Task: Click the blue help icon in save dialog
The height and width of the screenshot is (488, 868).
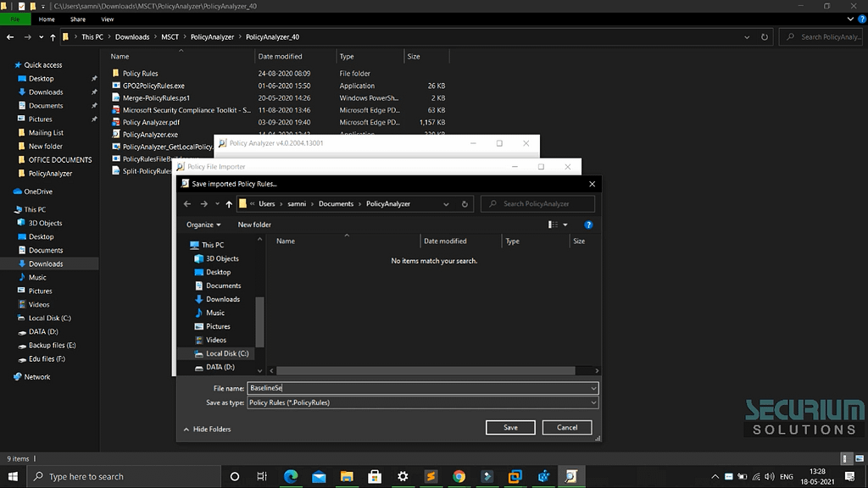Action: click(588, 225)
